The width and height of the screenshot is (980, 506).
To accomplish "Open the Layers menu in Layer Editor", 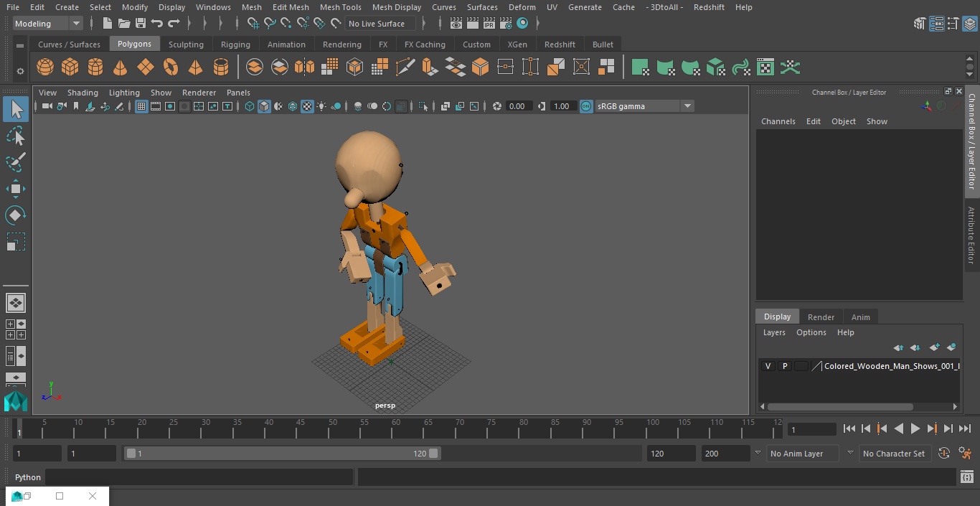I will pos(774,332).
